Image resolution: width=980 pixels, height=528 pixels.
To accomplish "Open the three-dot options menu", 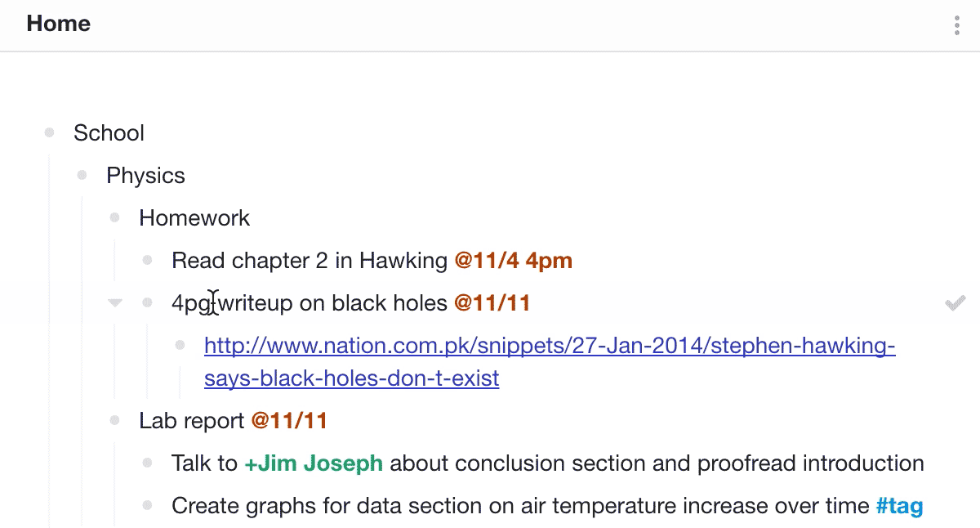I will [x=957, y=25].
